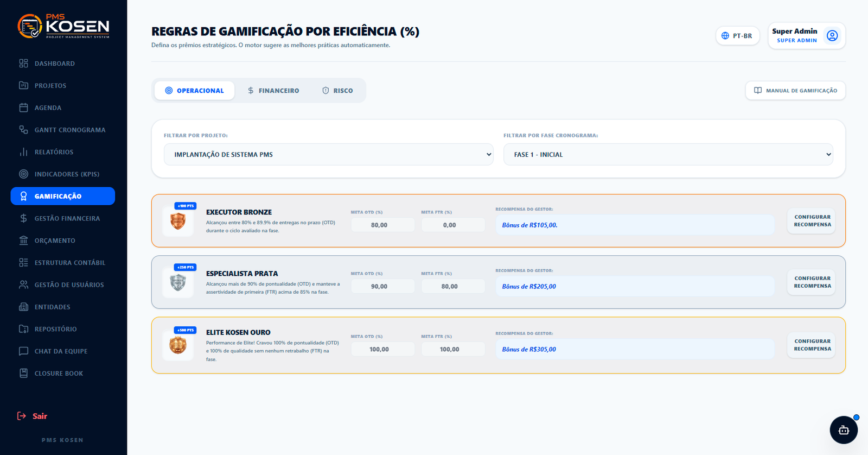The image size is (868, 455).
Task: Click the Estrutura Contábil list icon
Action: point(23,263)
